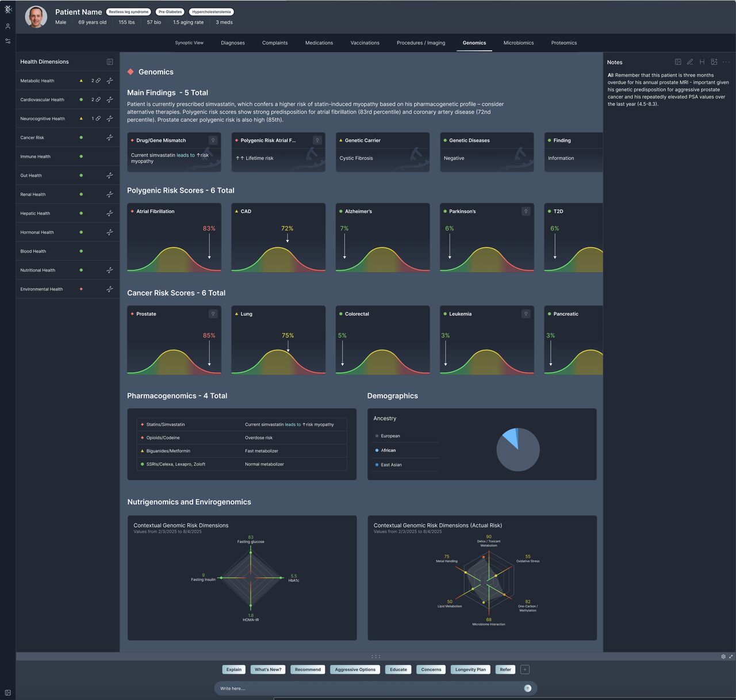Choose the Aggressive Options button
Viewport: 736px width, 700px height.
[x=355, y=670]
